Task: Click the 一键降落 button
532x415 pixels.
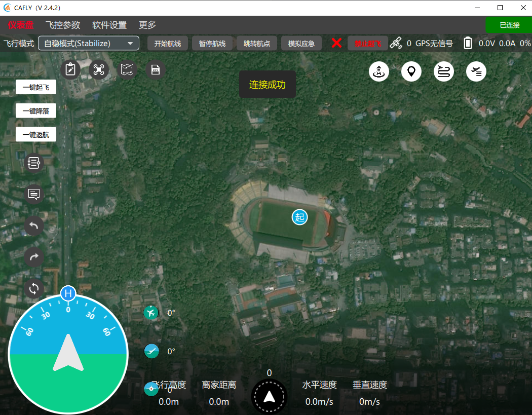Action: click(x=36, y=111)
